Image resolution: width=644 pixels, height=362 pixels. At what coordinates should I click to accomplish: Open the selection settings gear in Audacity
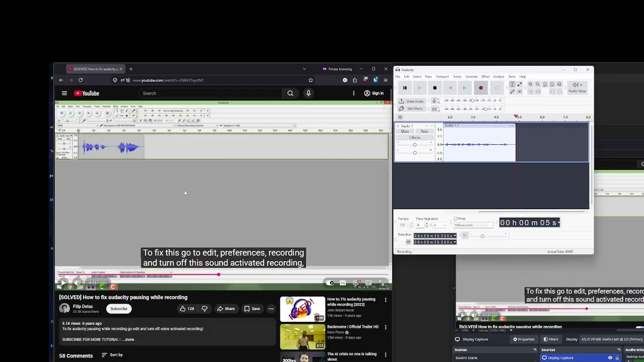(x=408, y=242)
